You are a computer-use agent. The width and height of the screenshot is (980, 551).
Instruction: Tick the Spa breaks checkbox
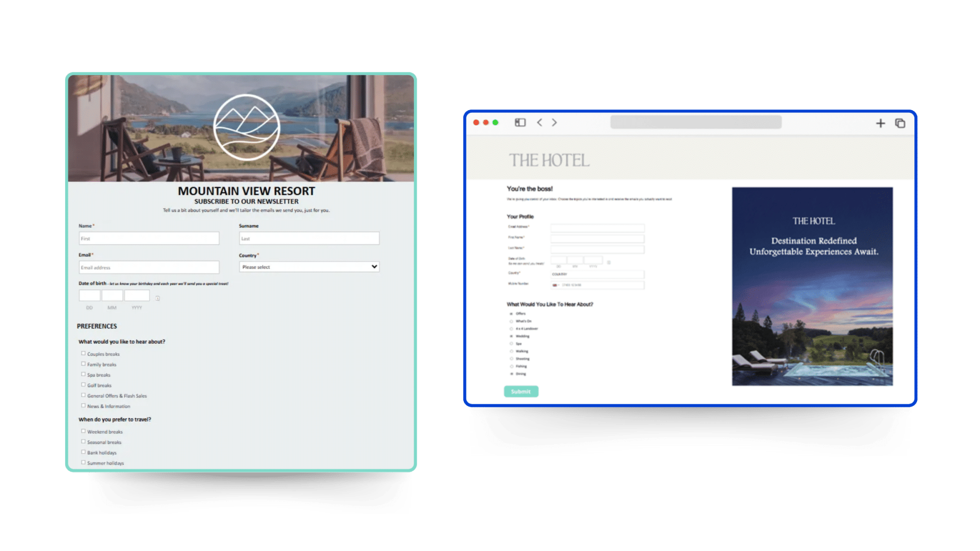click(83, 374)
